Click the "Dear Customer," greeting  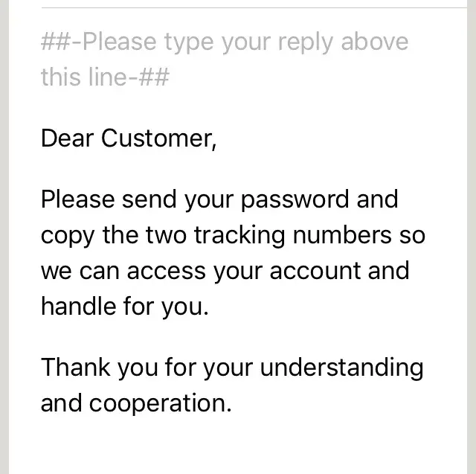[x=129, y=138]
